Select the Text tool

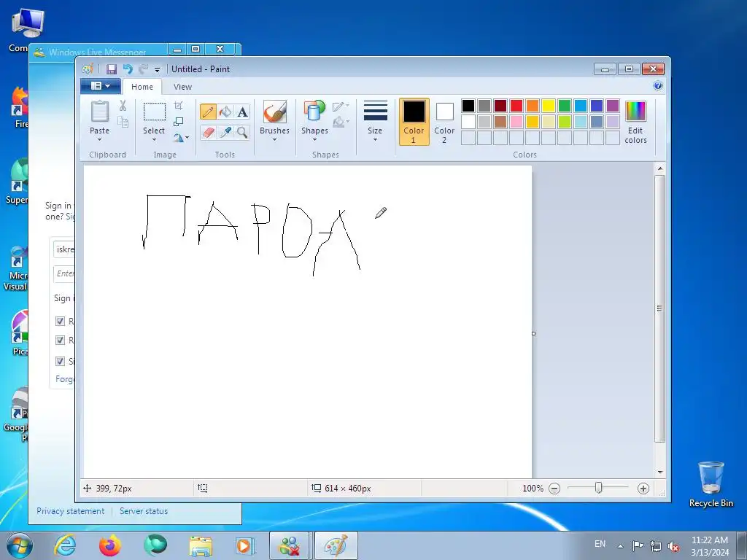tap(242, 112)
